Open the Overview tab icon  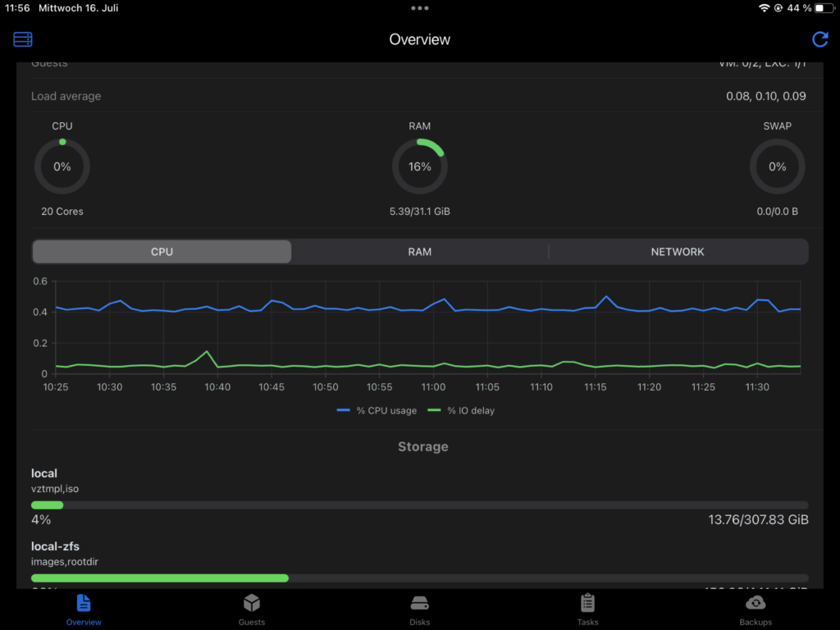(84, 603)
